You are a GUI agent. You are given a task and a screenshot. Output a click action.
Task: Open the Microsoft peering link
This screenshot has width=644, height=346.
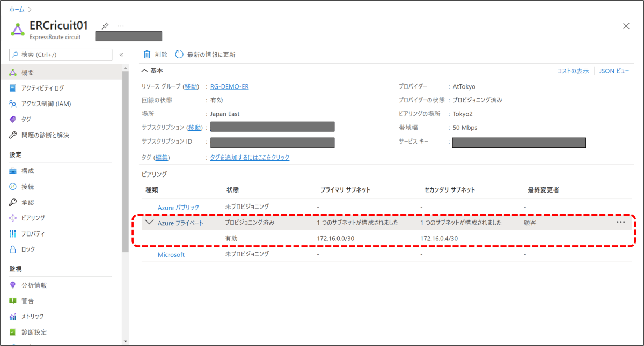(x=171, y=255)
